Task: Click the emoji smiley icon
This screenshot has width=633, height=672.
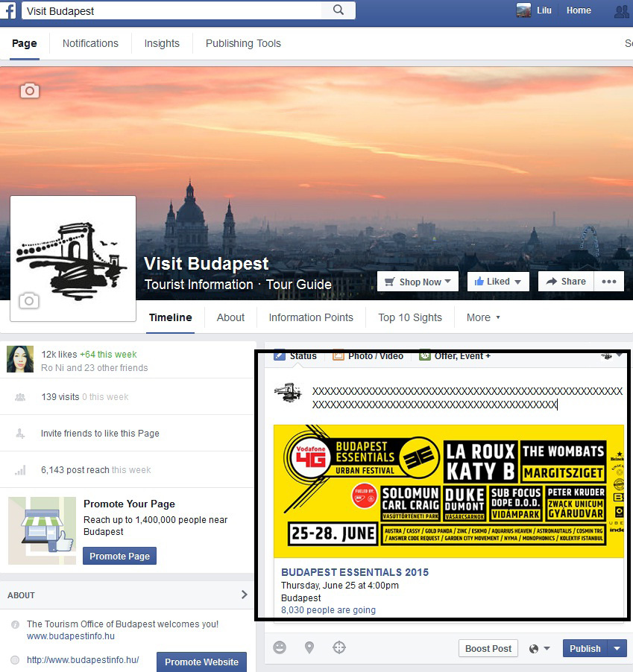Action: click(x=280, y=647)
